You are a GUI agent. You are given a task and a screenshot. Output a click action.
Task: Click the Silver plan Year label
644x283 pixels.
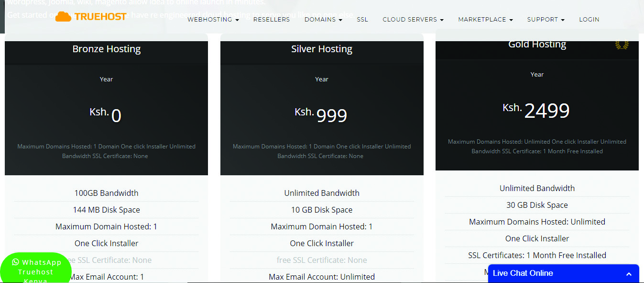[x=322, y=79]
